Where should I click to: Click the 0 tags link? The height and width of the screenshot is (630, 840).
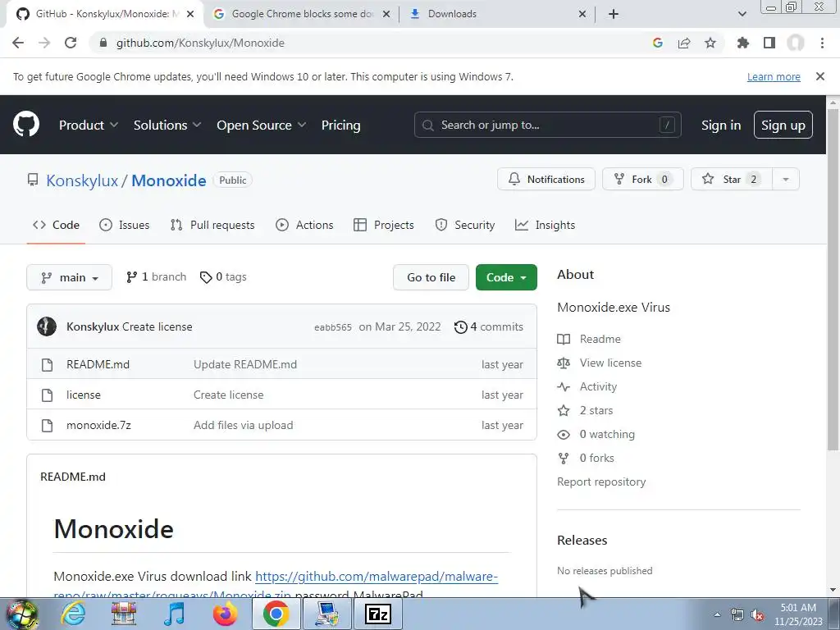click(223, 277)
